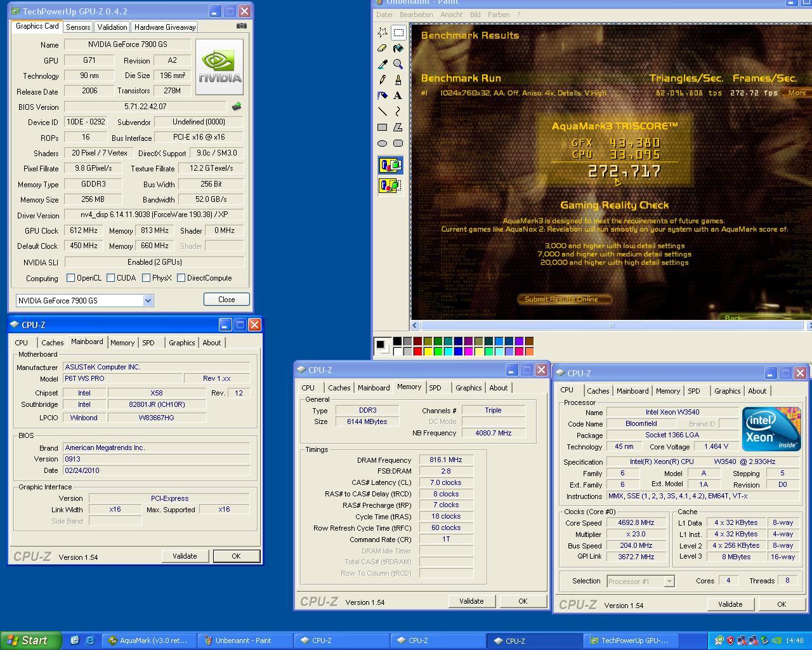Click Paint's horizontal scrollbar thumb
The height and width of the screenshot is (650, 812).
pyautogui.click(x=612, y=326)
